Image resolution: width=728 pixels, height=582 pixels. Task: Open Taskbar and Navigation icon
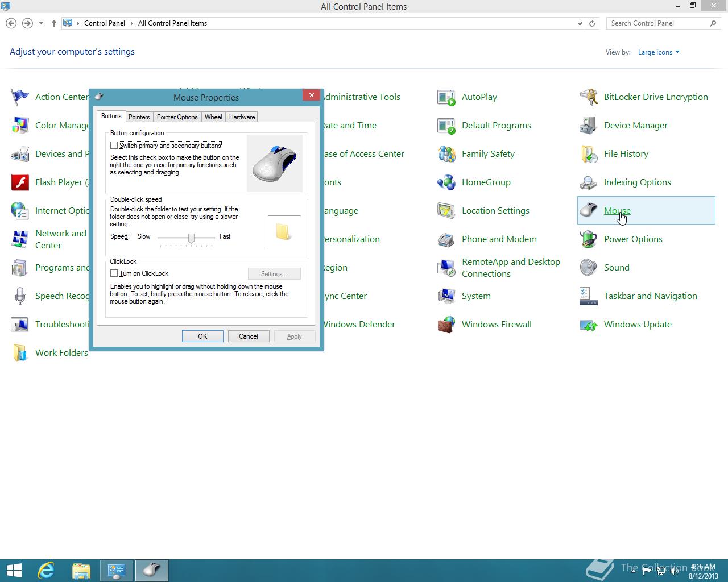coord(589,296)
